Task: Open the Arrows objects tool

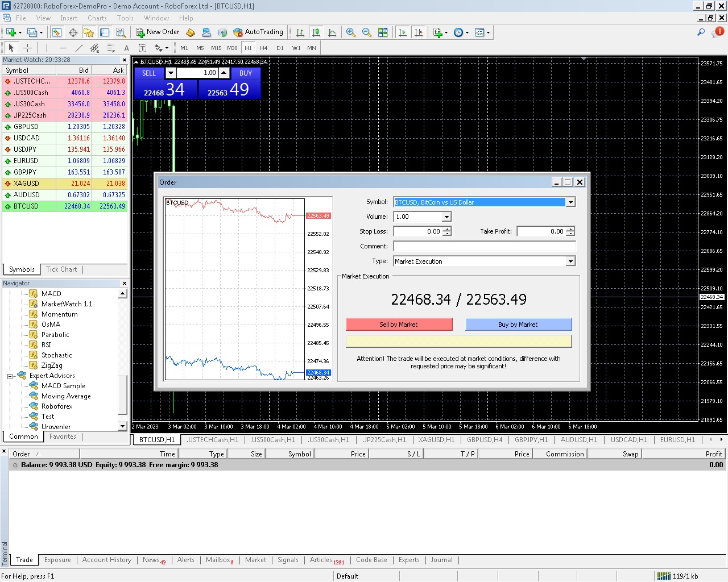Action: click(159, 48)
